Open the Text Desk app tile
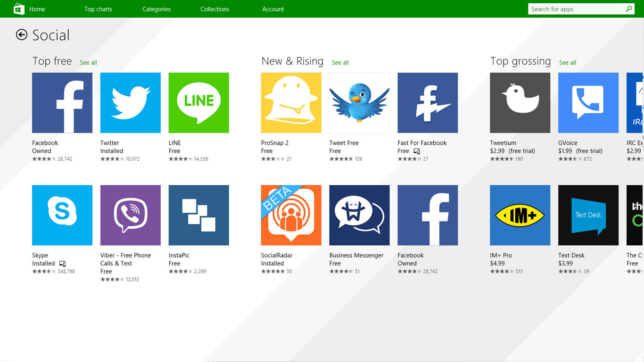Image resolution: width=644 pixels, height=362 pixels. 588,215
